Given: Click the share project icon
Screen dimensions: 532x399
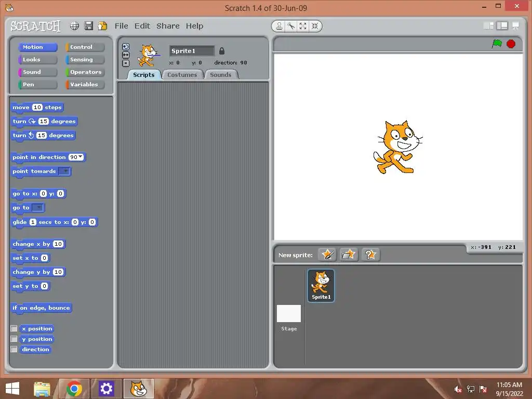Looking at the screenshot, I should 102,26.
